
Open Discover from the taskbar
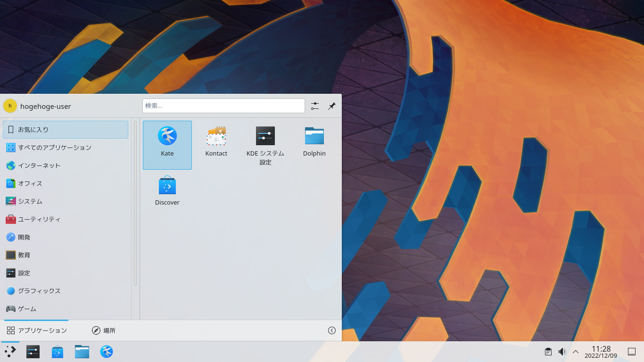point(58,352)
